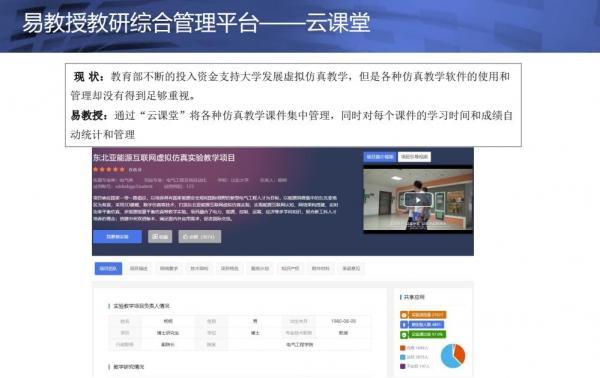Click the five-star rating row
Image resolution: width=600 pixels, height=378 pixels.
(x=109, y=169)
